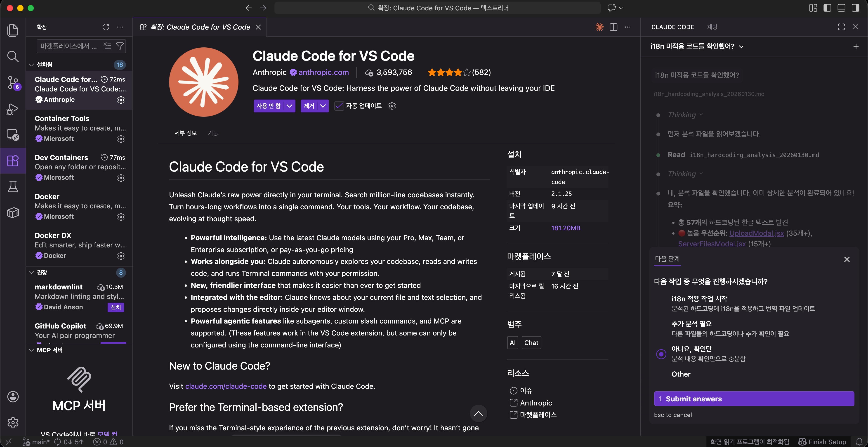Switch to the 기능 tab
This screenshot has height=447, width=868.
213,133
